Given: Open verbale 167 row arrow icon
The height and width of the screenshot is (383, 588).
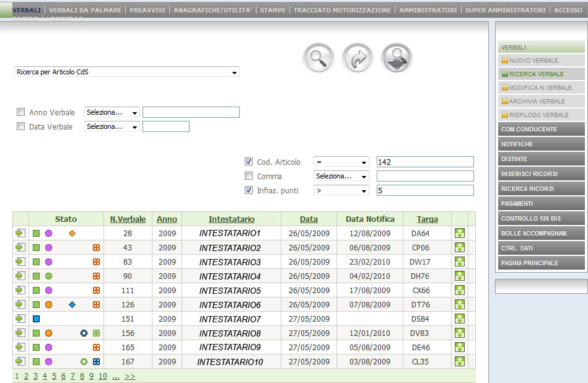Looking at the screenshot, I should (20, 361).
